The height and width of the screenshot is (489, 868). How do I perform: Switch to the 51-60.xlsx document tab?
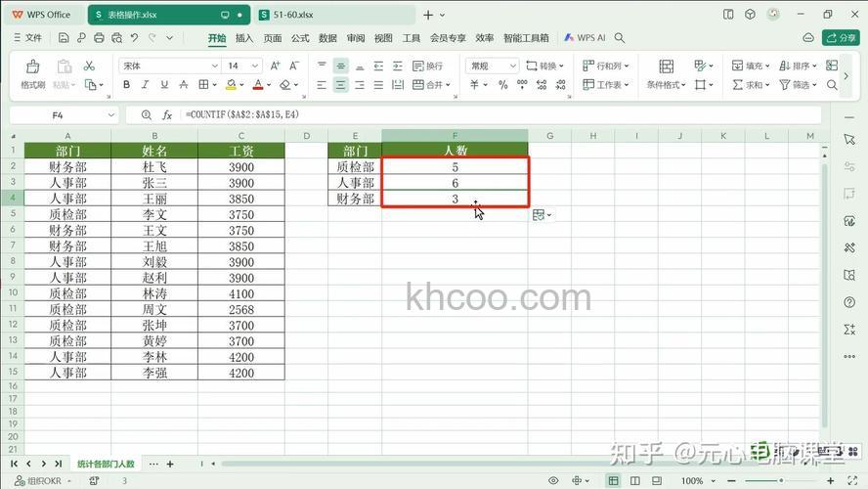[x=336, y=15]
